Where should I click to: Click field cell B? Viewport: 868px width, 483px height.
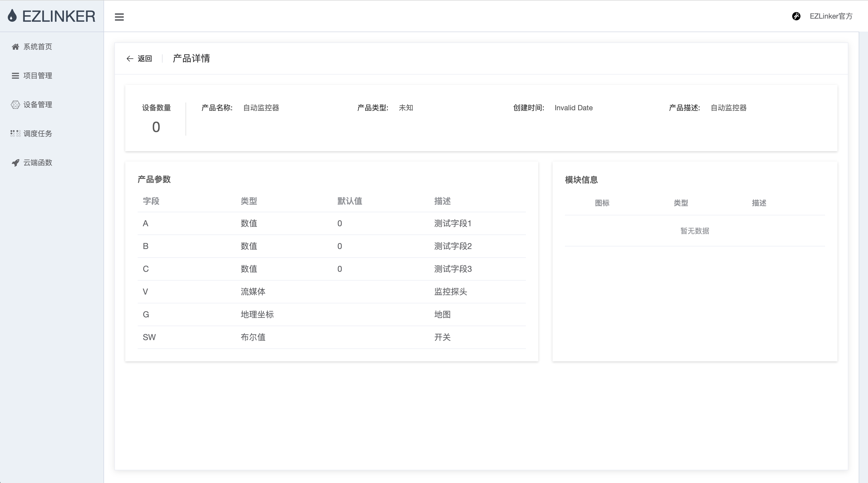(x=145, y=246)
